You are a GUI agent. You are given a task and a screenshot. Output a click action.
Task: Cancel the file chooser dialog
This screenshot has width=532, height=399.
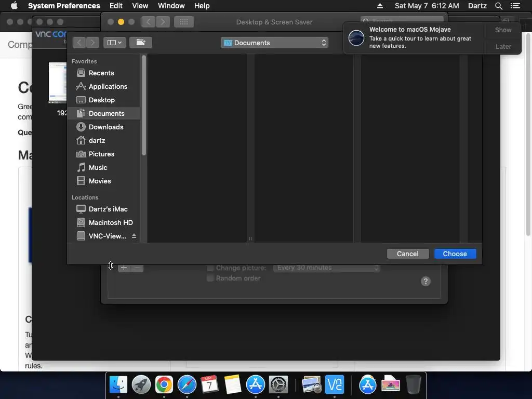tap(407, 254)
